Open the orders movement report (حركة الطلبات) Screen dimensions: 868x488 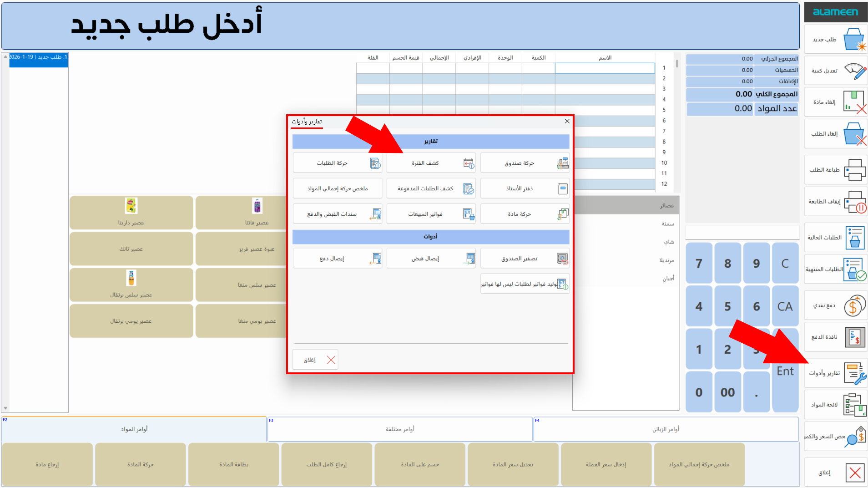(337, 163)
